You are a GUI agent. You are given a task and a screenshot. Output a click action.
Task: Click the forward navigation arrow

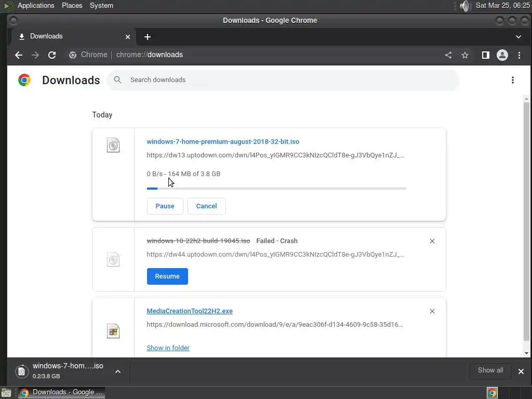(x=35, y=55)
